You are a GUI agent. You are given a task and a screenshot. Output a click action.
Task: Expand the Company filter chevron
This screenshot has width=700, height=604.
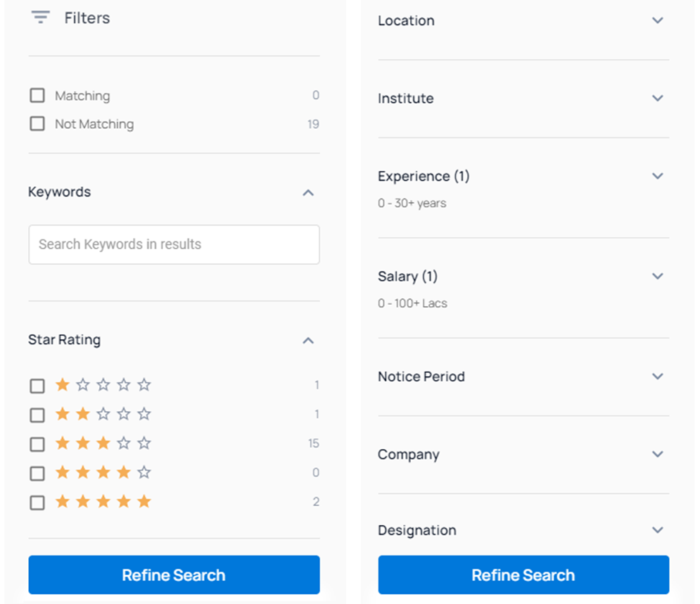click(x=658, y=454)
